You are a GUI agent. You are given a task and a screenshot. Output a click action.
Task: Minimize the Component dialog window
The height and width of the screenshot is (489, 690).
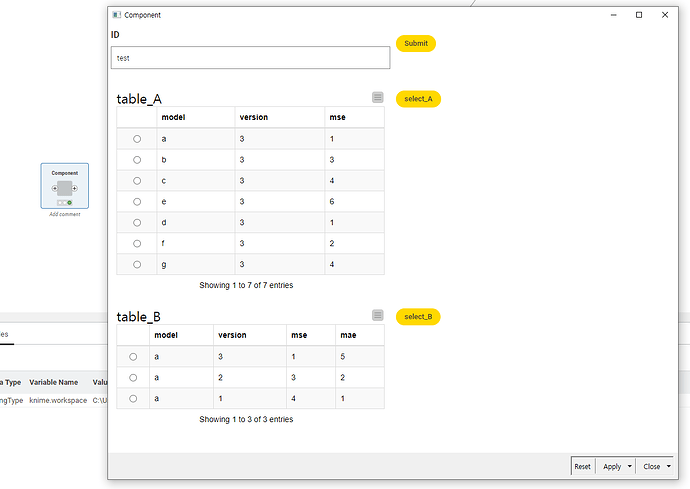(612, 15)
